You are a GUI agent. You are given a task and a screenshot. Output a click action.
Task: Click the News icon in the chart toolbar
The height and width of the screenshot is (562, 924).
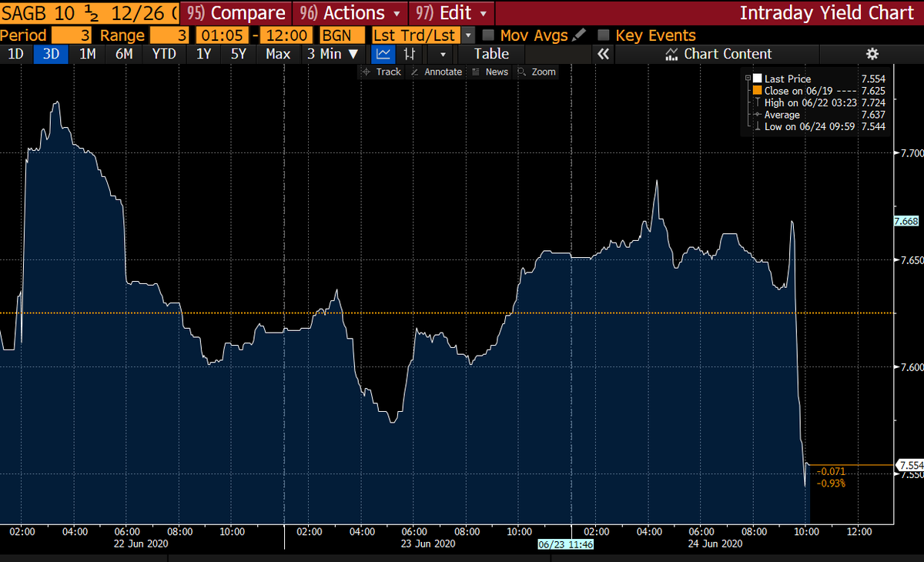tap(490, 72)
